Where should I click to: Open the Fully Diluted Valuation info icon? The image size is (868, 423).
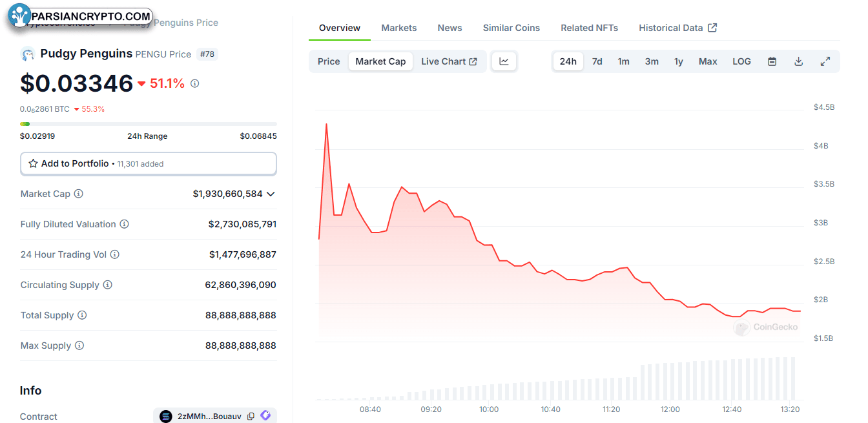pyautogui.click(x=125, y=224)
